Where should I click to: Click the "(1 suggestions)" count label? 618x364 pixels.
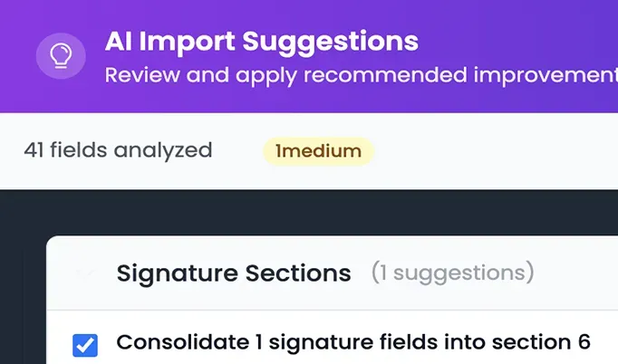pos(452,273)
